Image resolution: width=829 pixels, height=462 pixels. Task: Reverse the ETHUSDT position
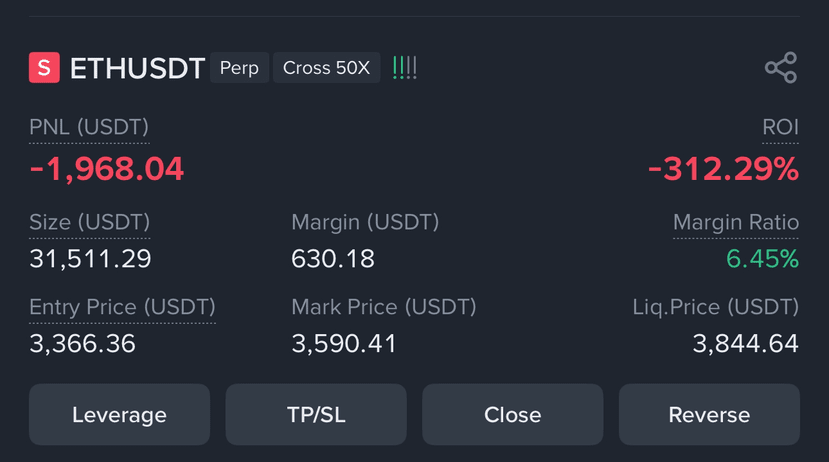(710, 414)
